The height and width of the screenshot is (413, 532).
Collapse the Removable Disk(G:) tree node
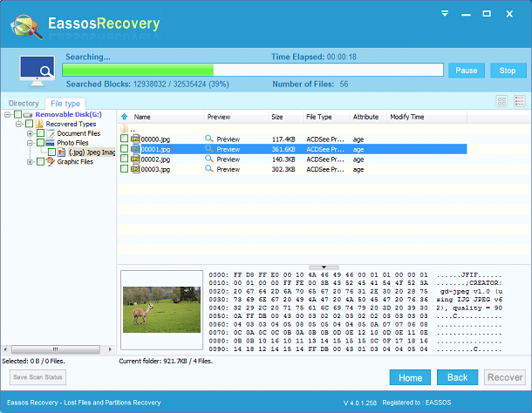tap(7, 115)
